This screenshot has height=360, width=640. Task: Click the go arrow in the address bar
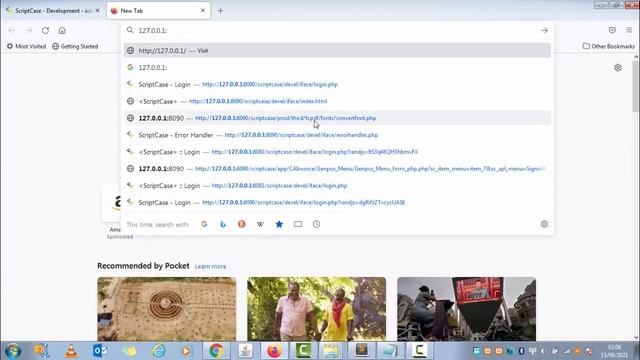[x=544, y=30]
